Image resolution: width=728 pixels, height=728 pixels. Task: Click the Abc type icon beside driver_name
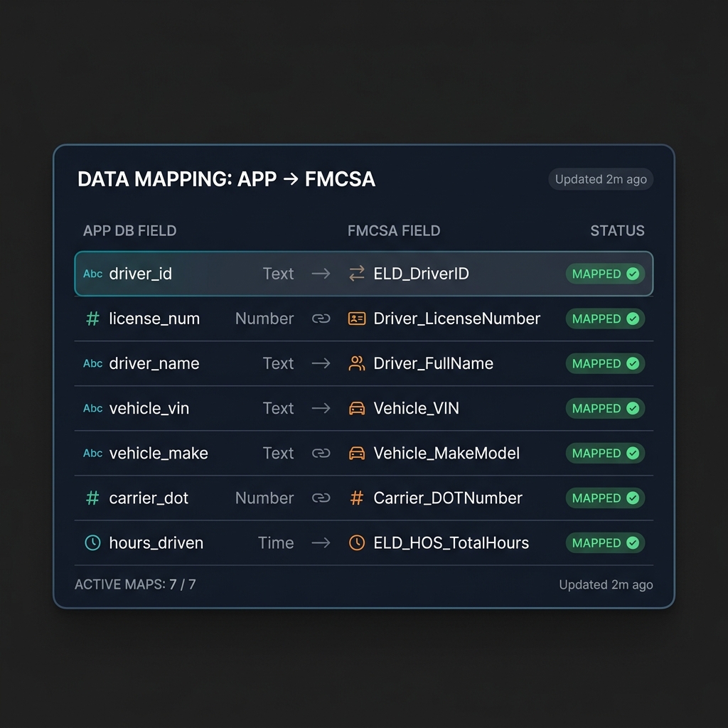click(93, 363)
